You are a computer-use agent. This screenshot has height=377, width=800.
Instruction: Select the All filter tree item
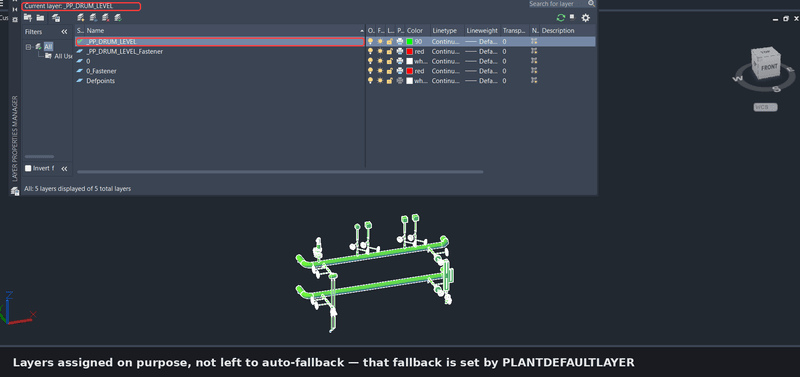(48, 46)
